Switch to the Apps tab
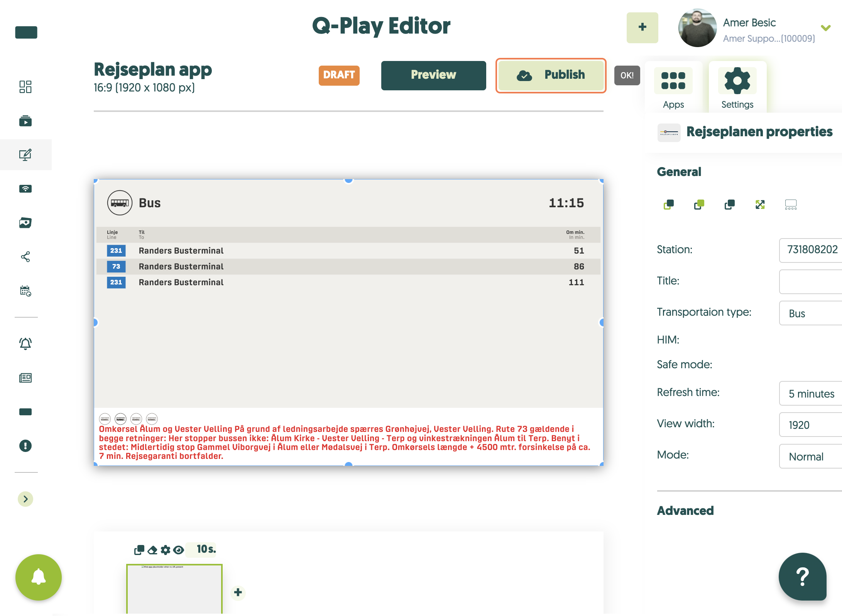The width and height of the screenshot is (842, 616). tap(673, 88)
